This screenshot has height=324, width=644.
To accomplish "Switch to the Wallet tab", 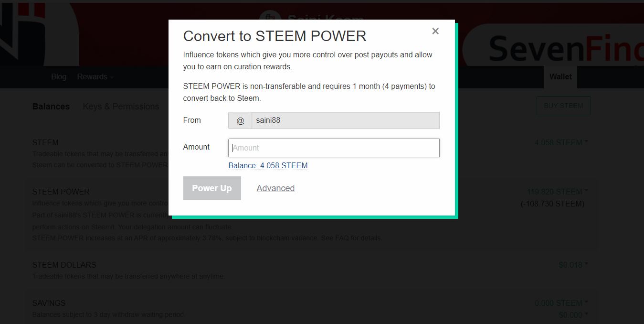I will click(560, 76).
